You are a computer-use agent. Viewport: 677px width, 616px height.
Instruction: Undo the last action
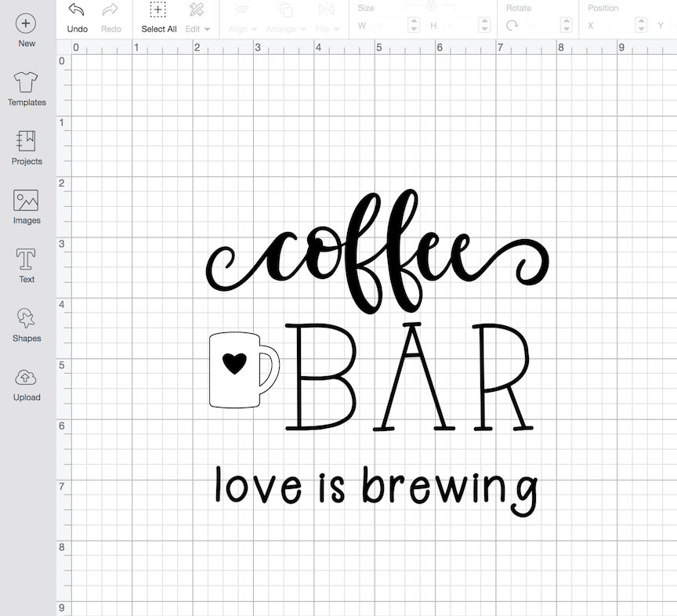tap(76, 17)
